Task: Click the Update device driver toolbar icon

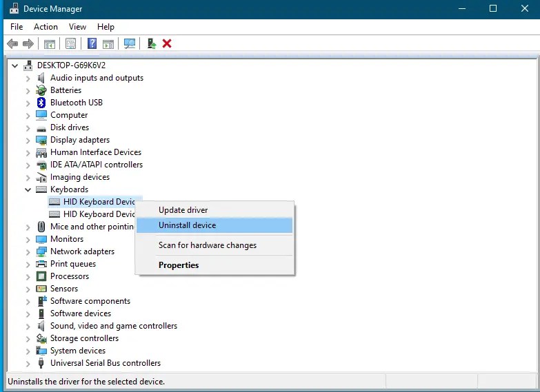Action: 152,43
